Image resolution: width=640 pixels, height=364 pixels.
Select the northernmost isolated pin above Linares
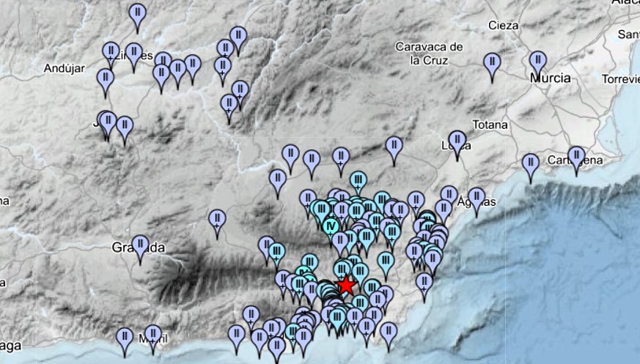click(137, 14)
